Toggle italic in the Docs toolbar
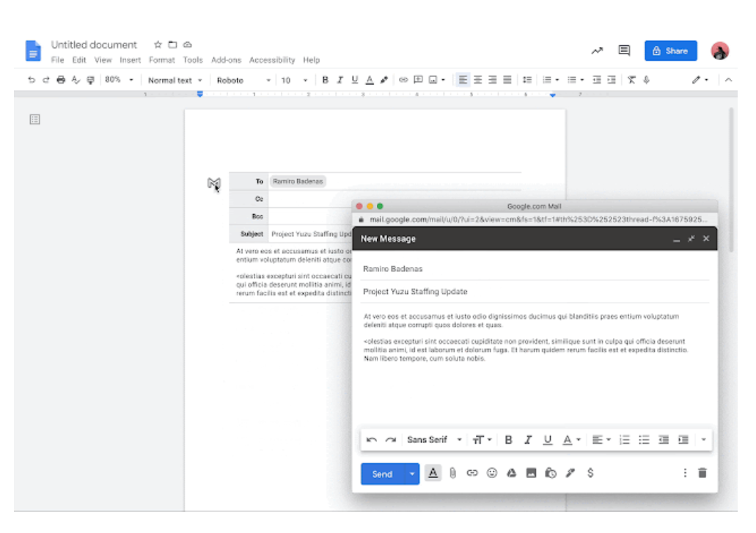 (x=340, y=80)
